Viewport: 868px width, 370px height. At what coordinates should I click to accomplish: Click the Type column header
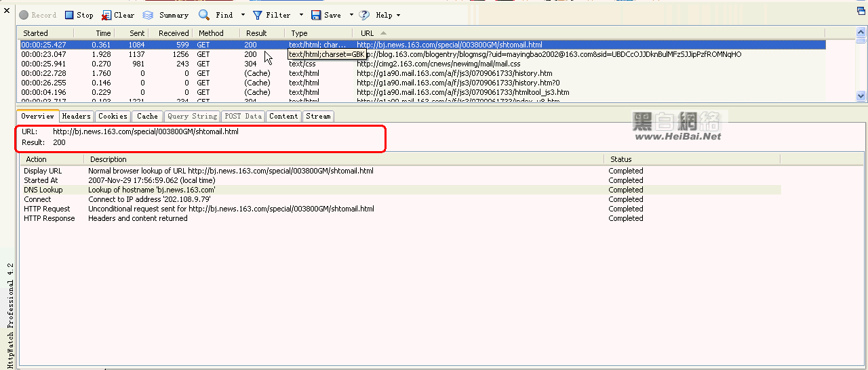pos(319,33)
